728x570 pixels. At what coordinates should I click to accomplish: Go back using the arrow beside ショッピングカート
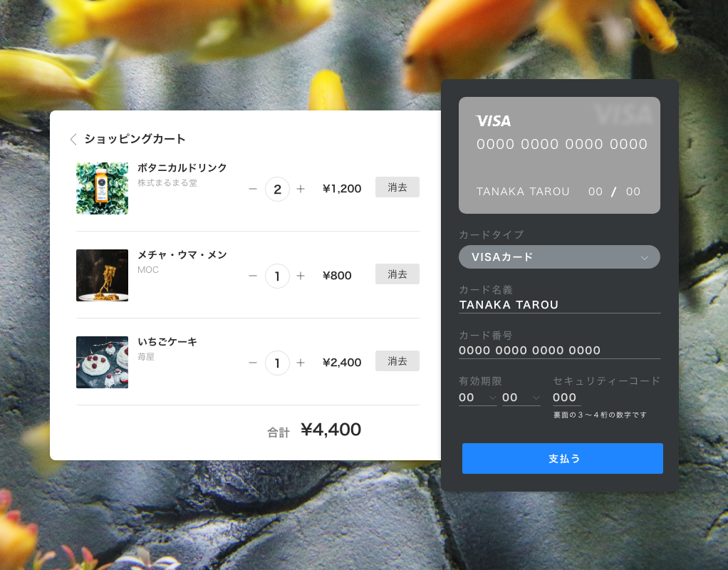[73, 139]
